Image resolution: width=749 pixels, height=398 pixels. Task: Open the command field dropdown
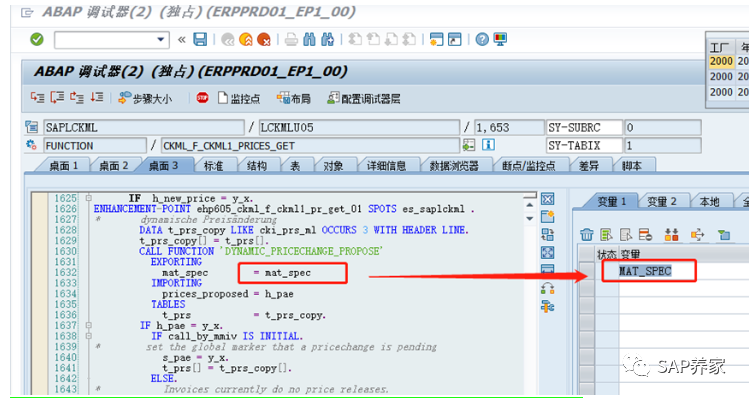pos(161,40)
